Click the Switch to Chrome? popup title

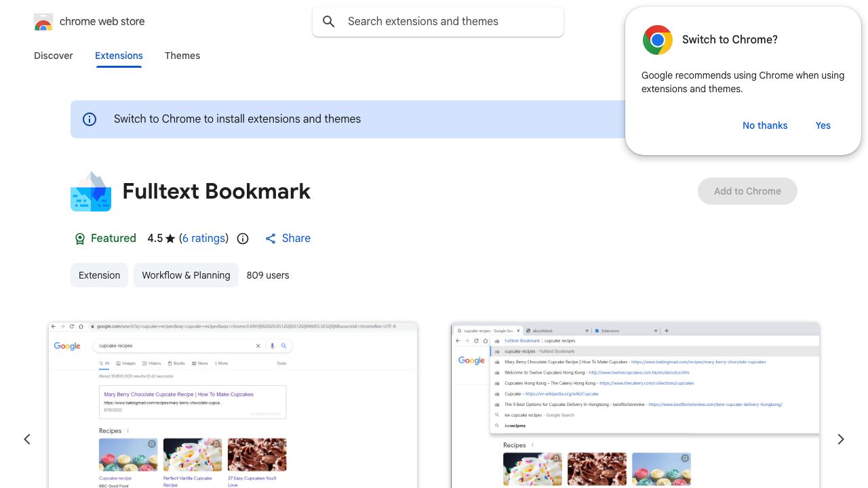(x=730, y=40)
